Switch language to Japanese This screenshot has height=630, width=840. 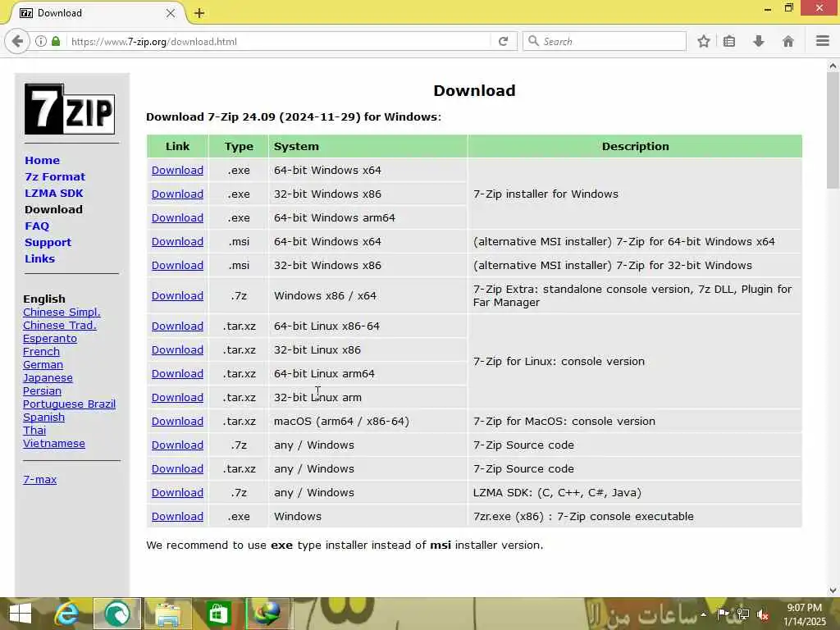point(48,377)
